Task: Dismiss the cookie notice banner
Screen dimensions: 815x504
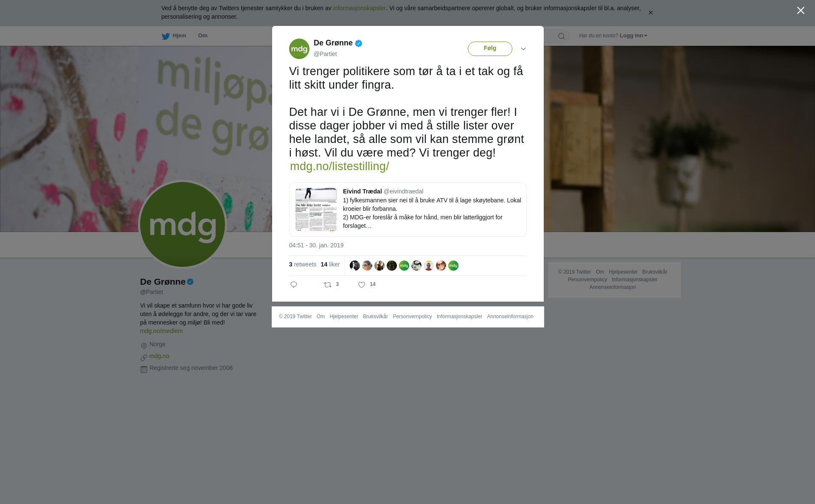Action: [650, 13]
